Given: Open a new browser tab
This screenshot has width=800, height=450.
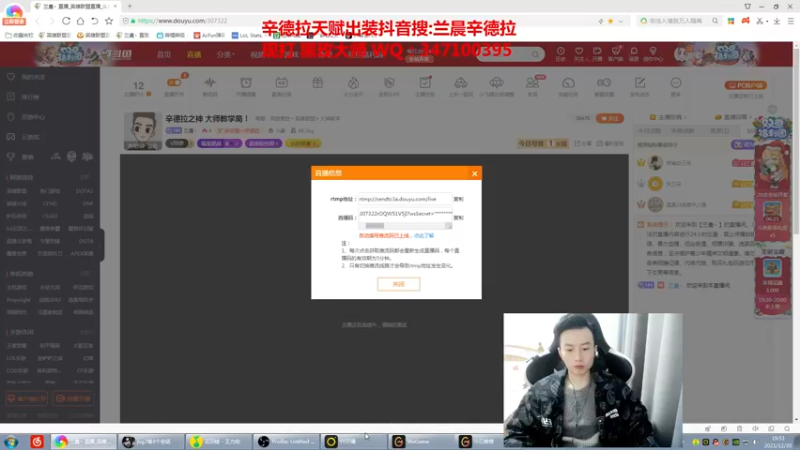Looking at the screenshot, I should (130, 6).
